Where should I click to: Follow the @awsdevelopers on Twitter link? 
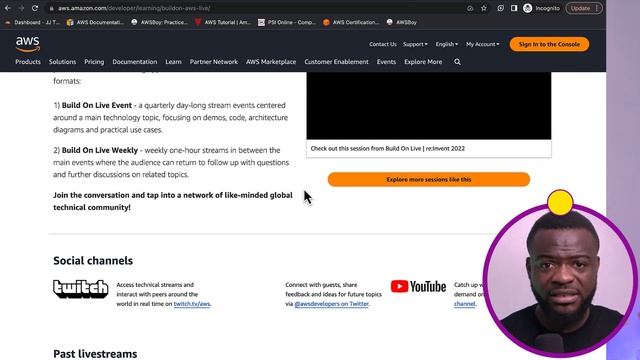[x=331, y=304]
